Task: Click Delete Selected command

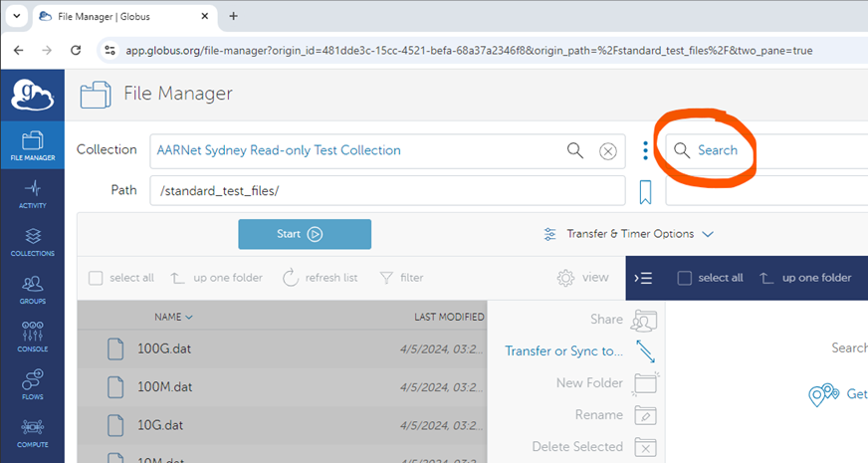Action: click(577, 447)
